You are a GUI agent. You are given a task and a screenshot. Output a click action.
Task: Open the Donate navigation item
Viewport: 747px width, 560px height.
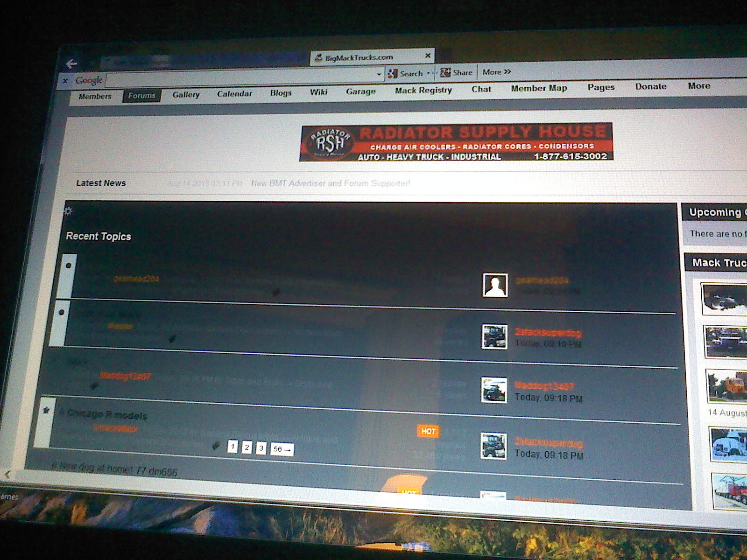click(651, 86)
